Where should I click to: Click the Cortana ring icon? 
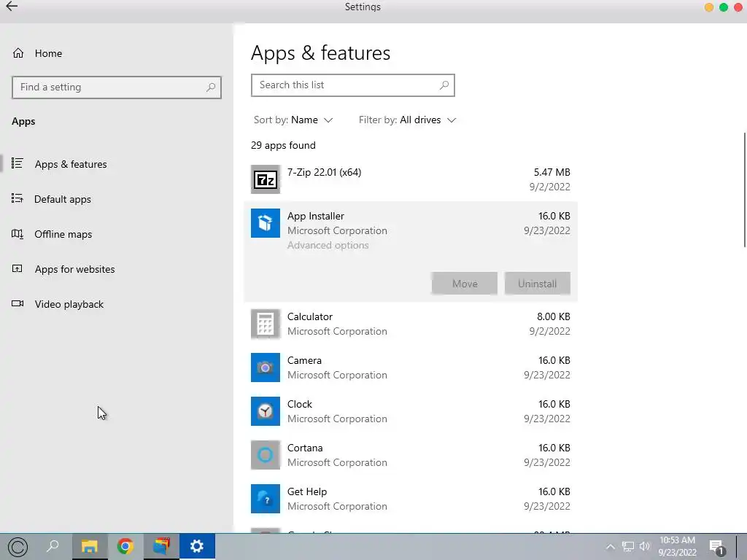pyautogui.click(x=266, y=455)
